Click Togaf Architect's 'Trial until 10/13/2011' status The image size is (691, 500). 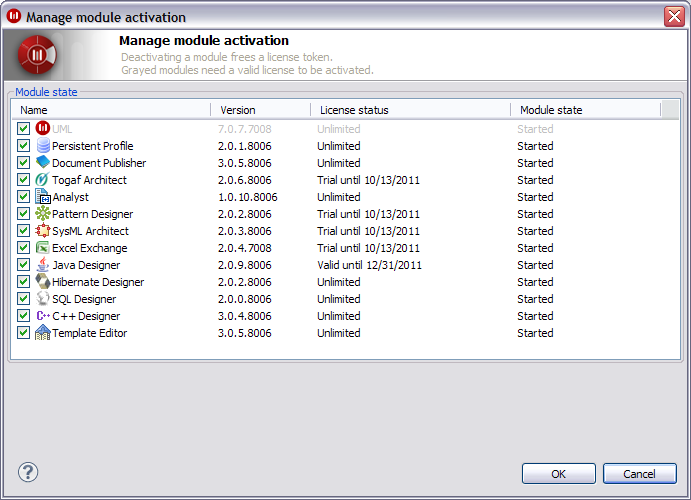pos(368,180)
